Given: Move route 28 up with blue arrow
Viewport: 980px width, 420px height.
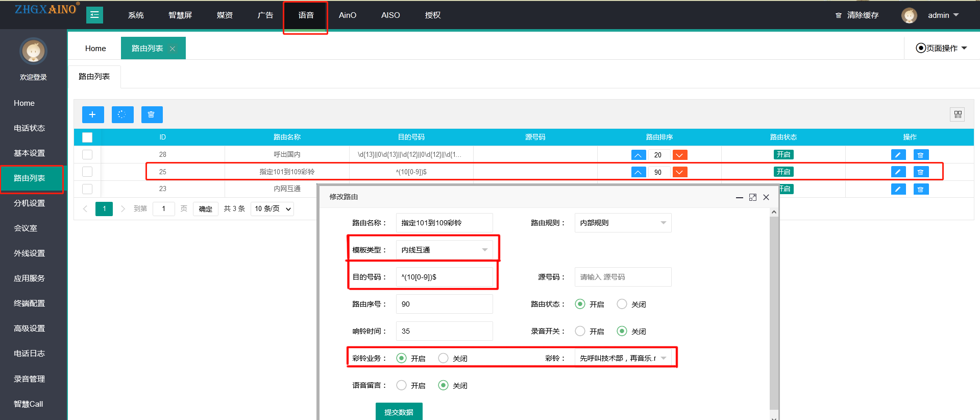Looking at the screenshot, I should coord(638,155).
